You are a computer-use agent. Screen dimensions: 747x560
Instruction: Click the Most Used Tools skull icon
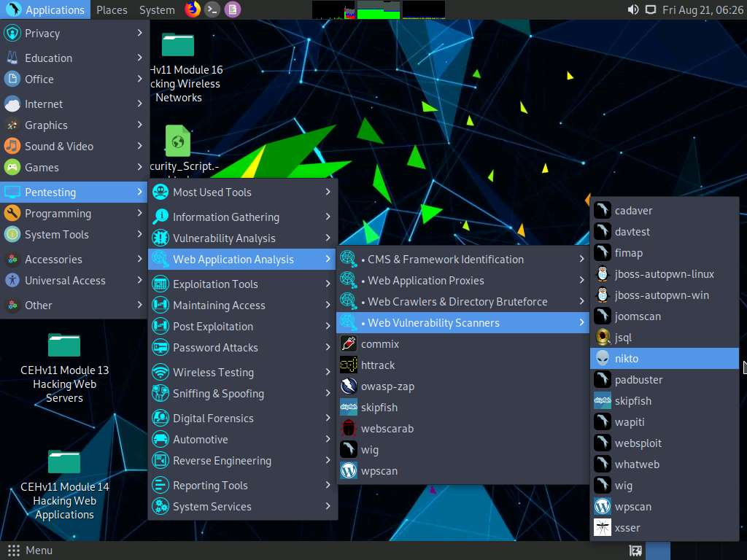160,192
